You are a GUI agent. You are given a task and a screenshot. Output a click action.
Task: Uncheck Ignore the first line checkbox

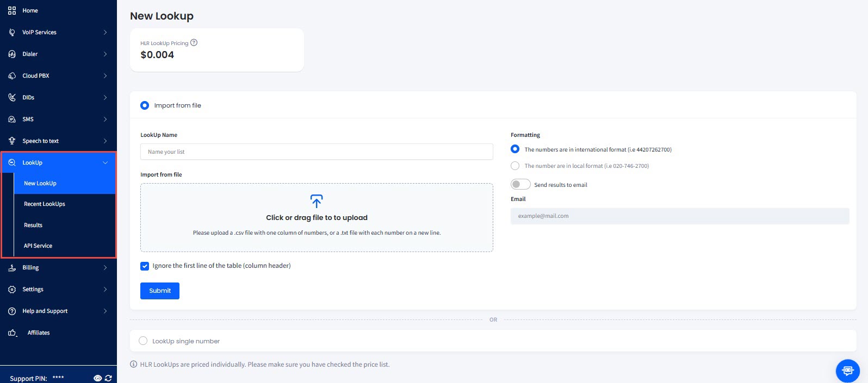145,266
